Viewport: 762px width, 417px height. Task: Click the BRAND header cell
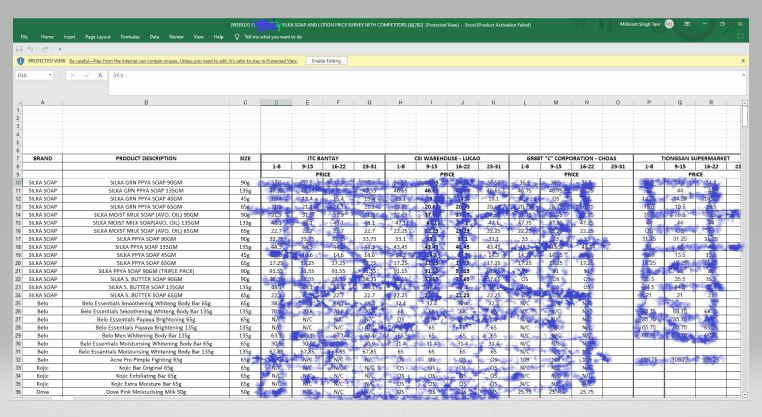pos(43,158)
